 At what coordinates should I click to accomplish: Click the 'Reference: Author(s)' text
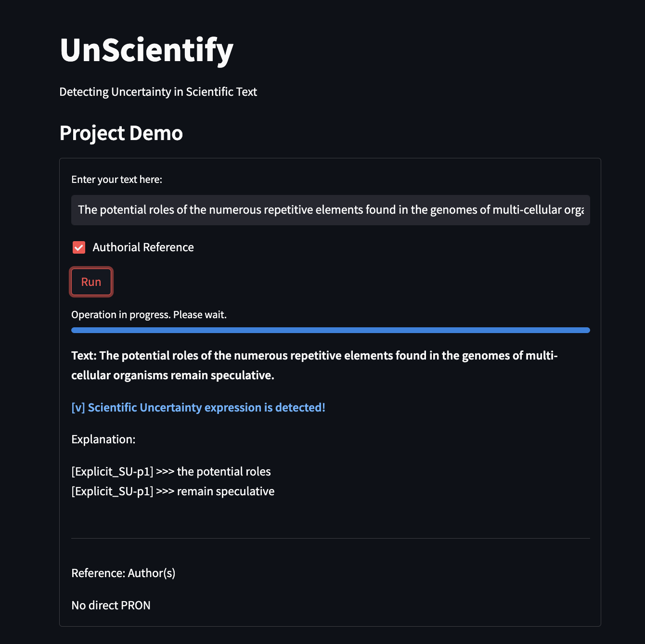tap(123, 573)
